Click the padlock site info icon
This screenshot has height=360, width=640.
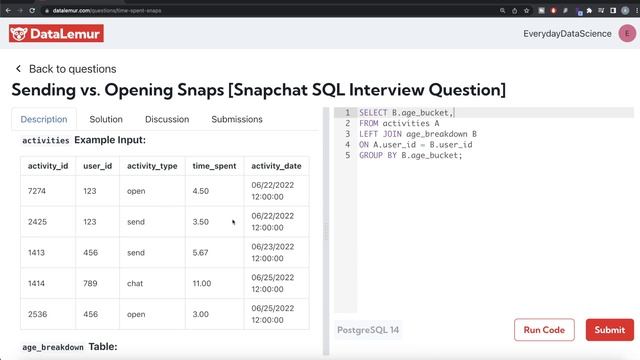(47, 11)
